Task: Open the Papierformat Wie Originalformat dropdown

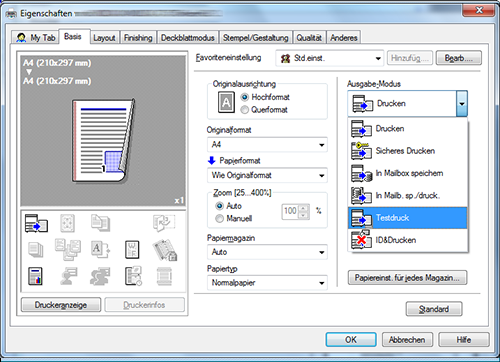Action: [x=267, y=175]
